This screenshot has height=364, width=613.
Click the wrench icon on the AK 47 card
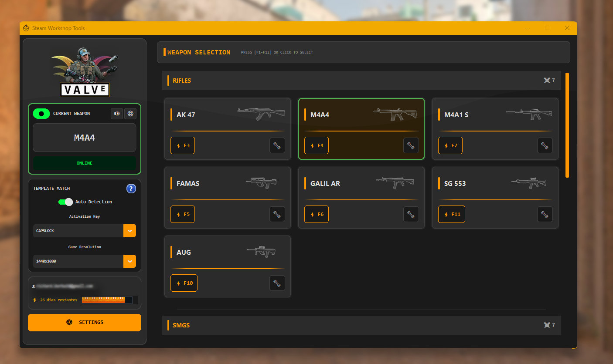coord(277,145)
